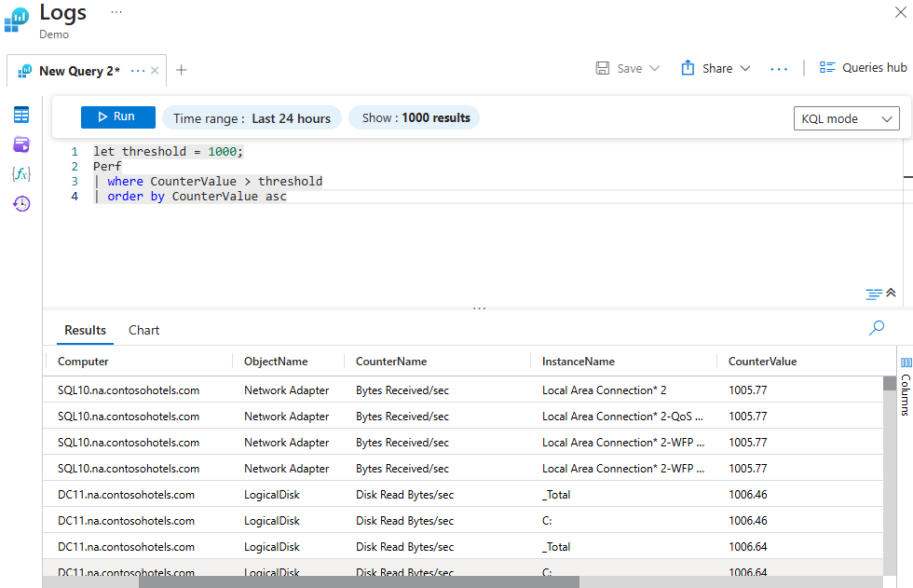Screen dimensions: 913x588
Task: Open the Queries sidebar icon
Action: click(21, 144)
